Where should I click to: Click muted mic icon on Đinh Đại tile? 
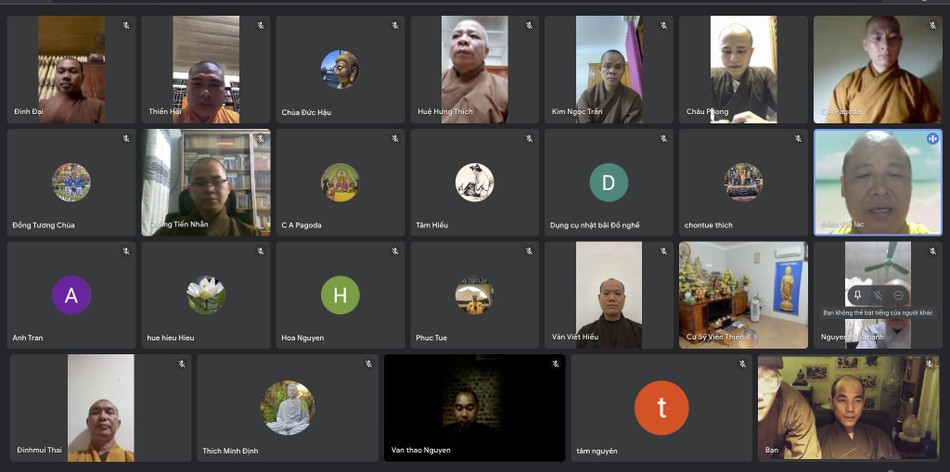click(x=126, y=26)
